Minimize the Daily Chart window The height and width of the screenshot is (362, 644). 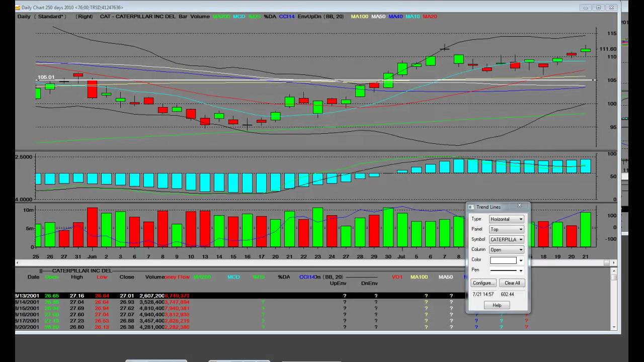[x=586, y=8]
